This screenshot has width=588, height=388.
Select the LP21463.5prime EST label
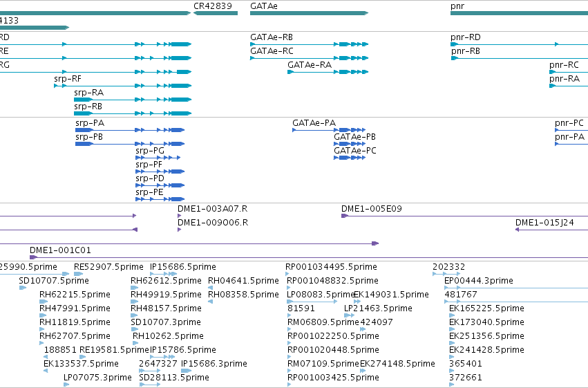pos(378,309)
